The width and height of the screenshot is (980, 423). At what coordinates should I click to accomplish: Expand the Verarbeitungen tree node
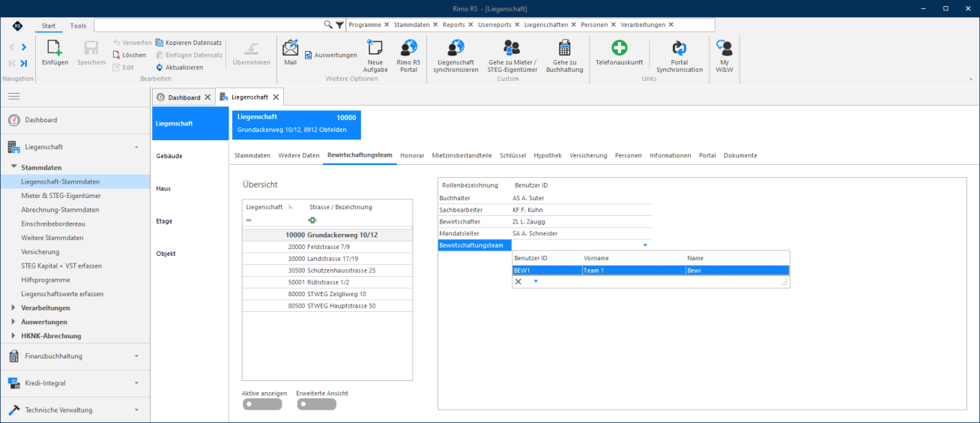click(13, 307)
